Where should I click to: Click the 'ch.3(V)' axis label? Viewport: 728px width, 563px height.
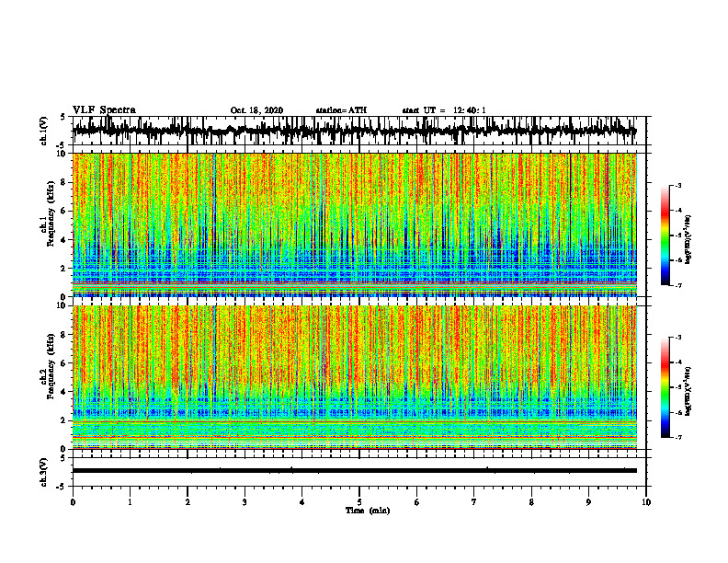pos(43,472)
